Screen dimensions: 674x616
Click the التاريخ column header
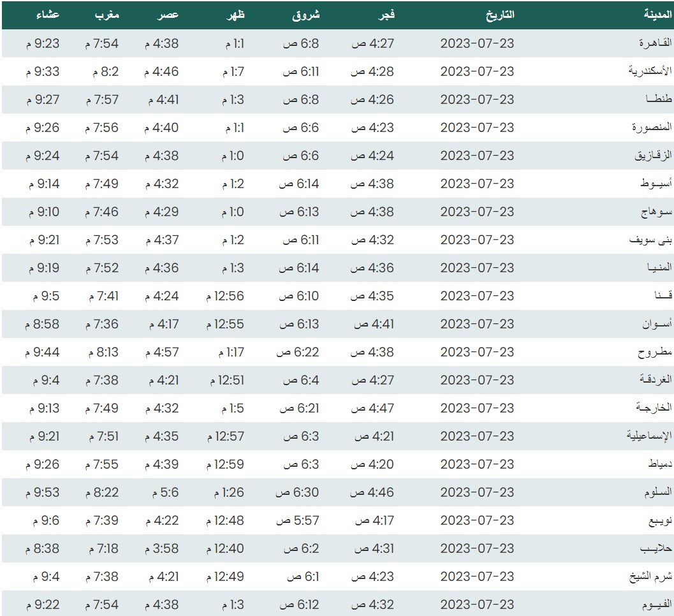(500, 15)
